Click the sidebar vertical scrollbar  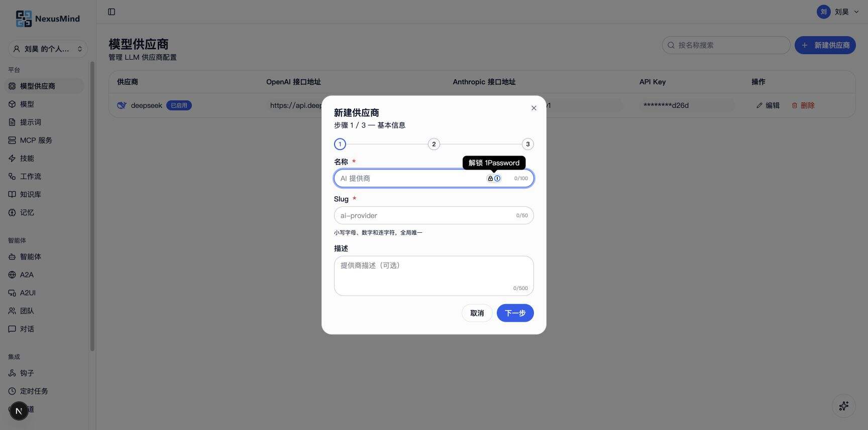pyautogui.click(x=92, y=206)
